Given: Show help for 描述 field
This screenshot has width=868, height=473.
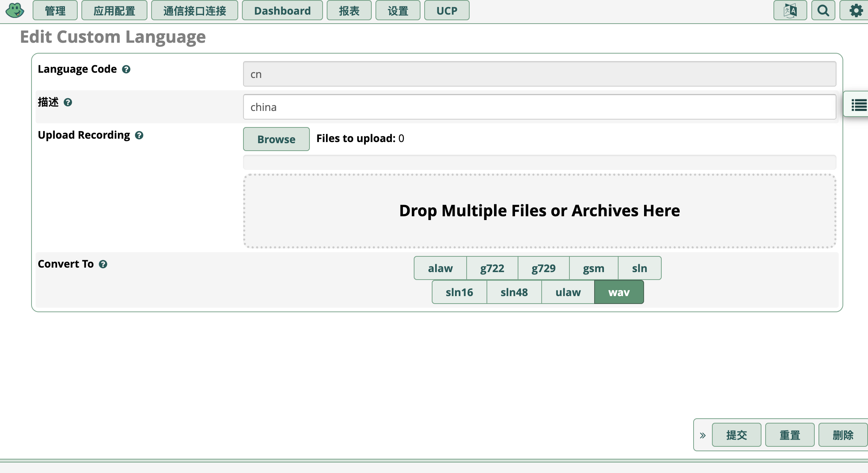Looking at the screenshot, I should [68, 102].
